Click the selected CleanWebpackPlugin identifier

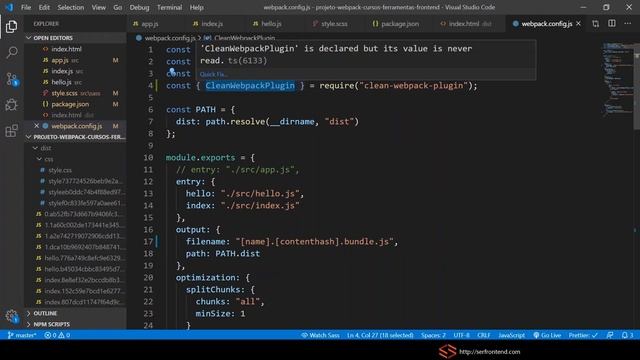(x=250, y=86)
